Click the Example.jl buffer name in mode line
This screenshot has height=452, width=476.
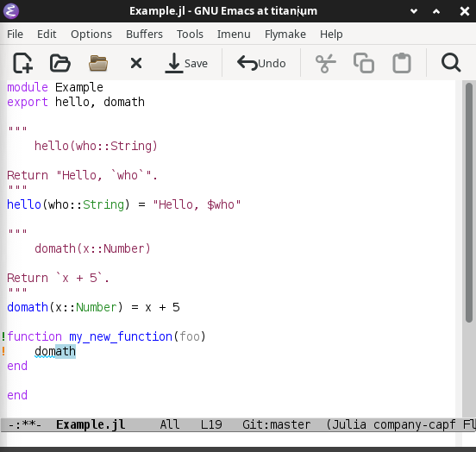click(91, 424)
